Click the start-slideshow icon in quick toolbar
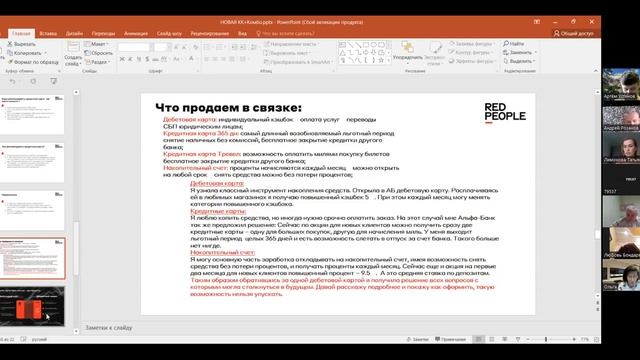640x360 pixels. (x=53, y=81)
